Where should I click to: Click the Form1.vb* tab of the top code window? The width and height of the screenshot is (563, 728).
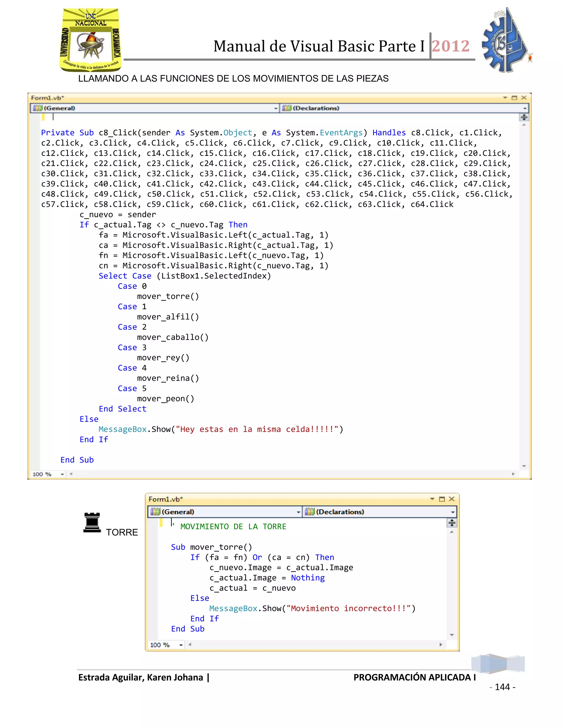point(47,98)
